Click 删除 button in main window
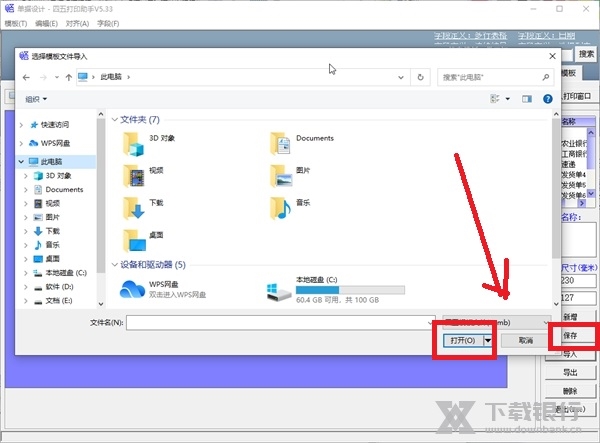The height and width of the screenshot is (443, 600). tap(570, 391)
